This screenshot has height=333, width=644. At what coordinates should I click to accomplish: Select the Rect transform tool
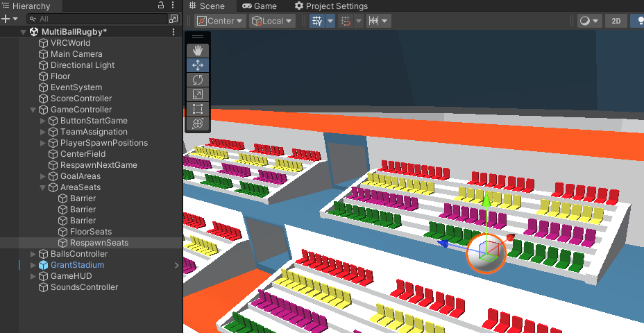[x=198, y=109]
